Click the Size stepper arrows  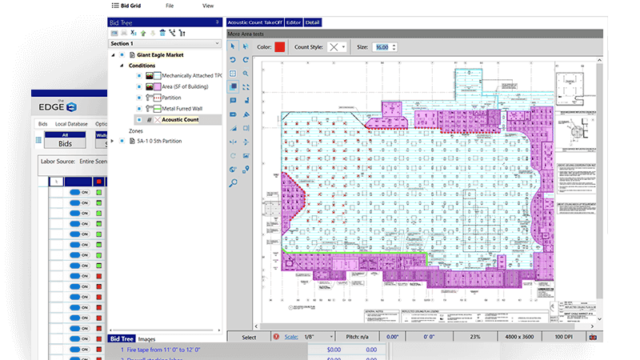(394, 47)
